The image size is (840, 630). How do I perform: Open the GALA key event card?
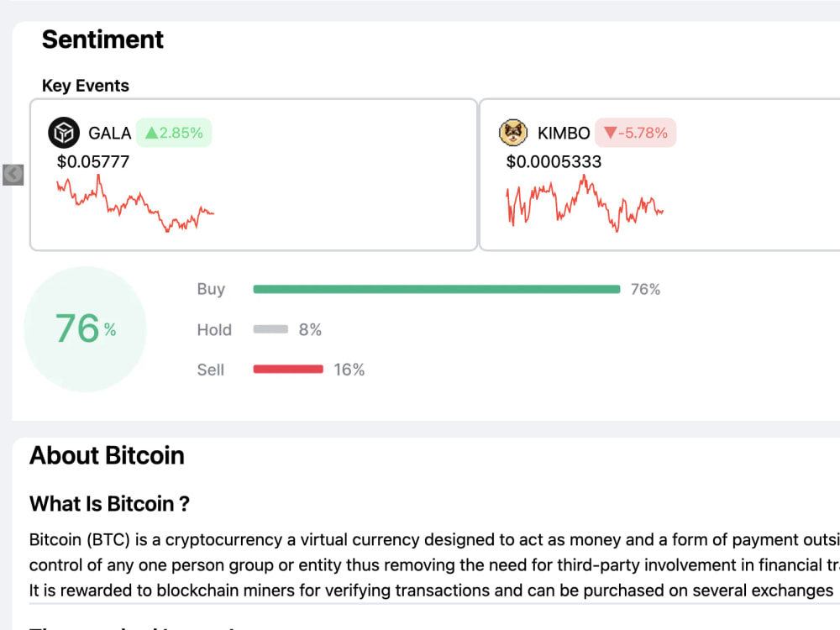pyautogui.click(x=254, y=175)
